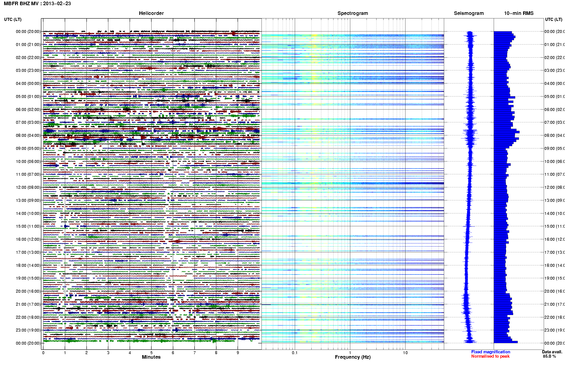This screenshot has height=368, width=588.
Task: Select the '09:00 (05:00)' helicorder time label
Action: click(x=28, y=148)
